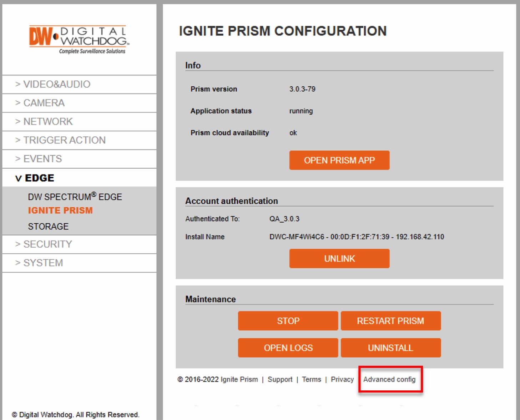This screenshot has height=420, width=520.
Task: Click the Prism version label
Action: point(214,89)
